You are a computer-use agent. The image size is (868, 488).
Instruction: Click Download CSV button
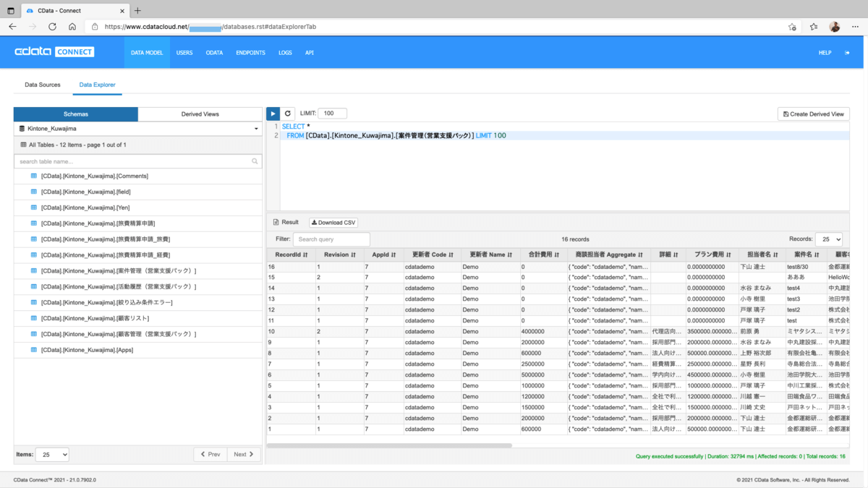(333, 223)
